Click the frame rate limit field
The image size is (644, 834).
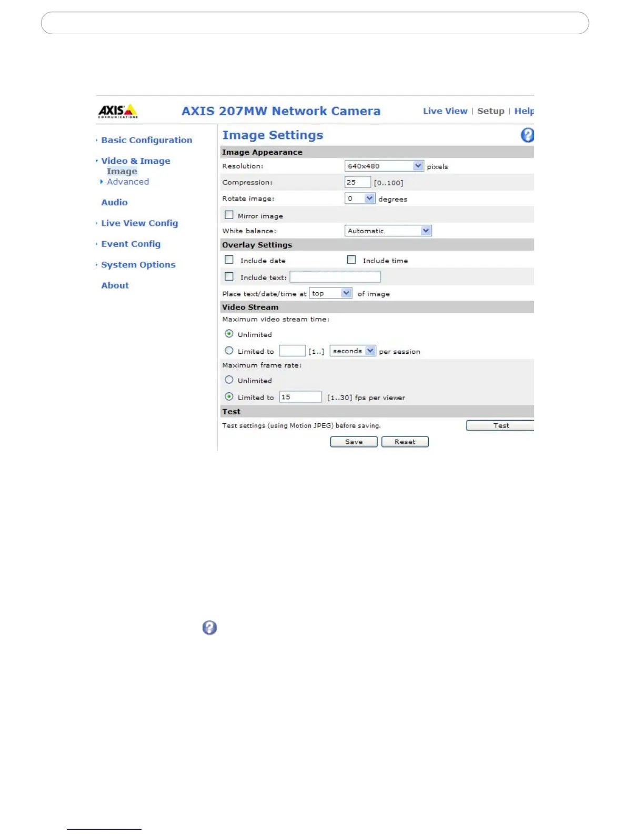[300, 396]
